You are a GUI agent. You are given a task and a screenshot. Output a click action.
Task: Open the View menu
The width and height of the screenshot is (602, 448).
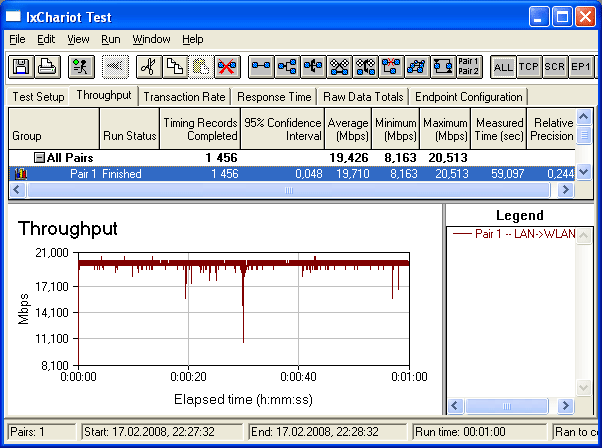78,39
